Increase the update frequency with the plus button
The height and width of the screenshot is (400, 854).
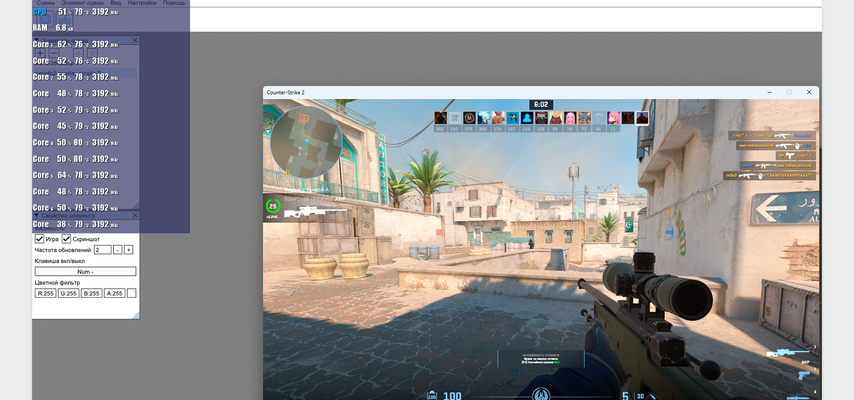coord(129,250)
